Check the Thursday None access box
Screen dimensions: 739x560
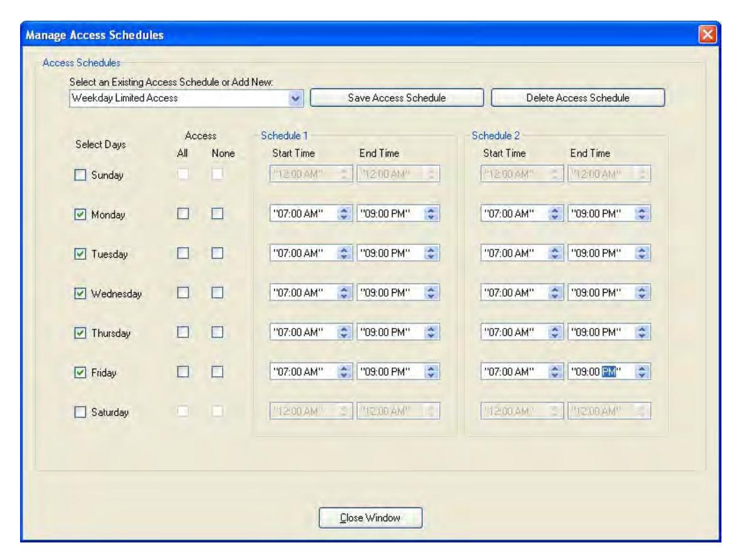217,332
